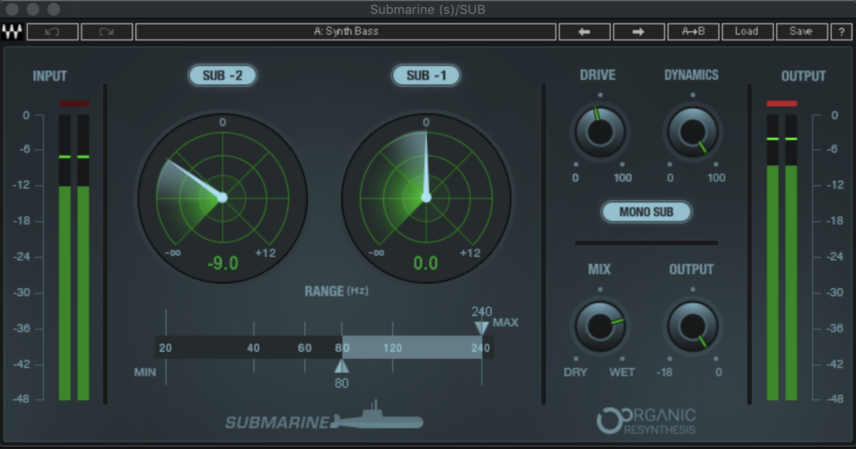The width and height of the screenshot is (856, 449).
Task: Click the undo arrow button
Action: click(x=52, y=32)
